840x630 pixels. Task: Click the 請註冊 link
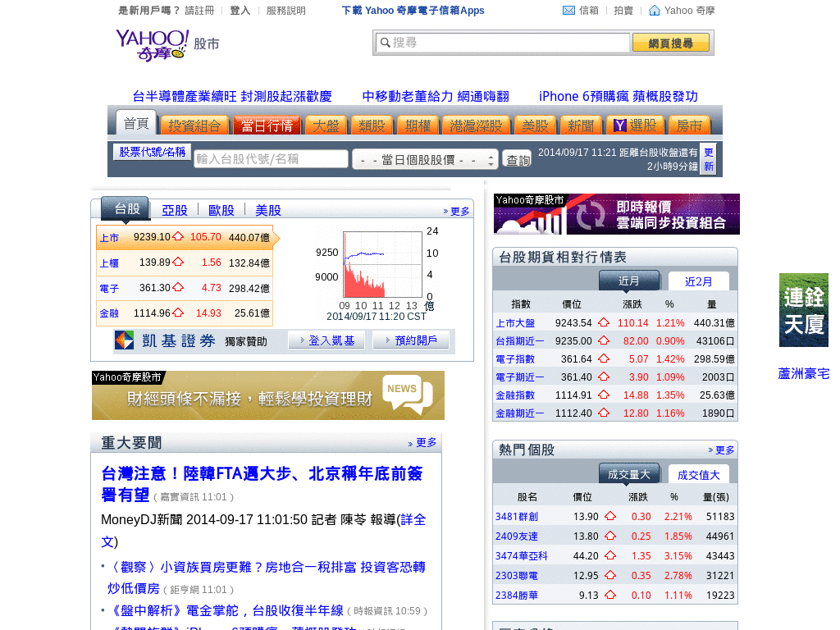click(x=199, y=10)
